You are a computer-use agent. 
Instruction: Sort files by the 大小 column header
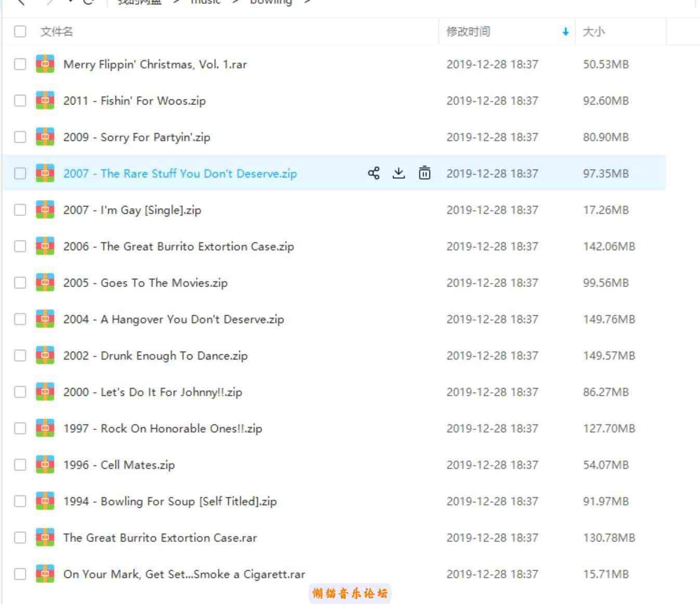tap(593, 32)
